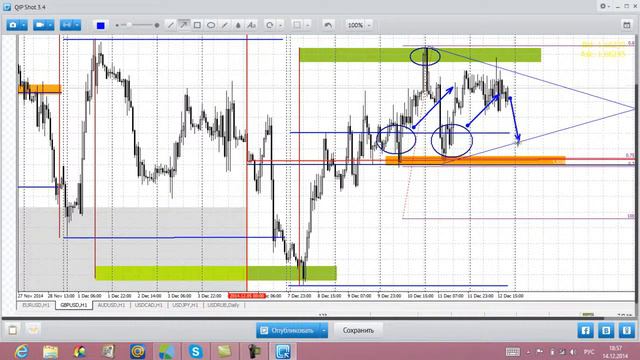
Task: Open the history calendar icon
Action: [627, 25]
